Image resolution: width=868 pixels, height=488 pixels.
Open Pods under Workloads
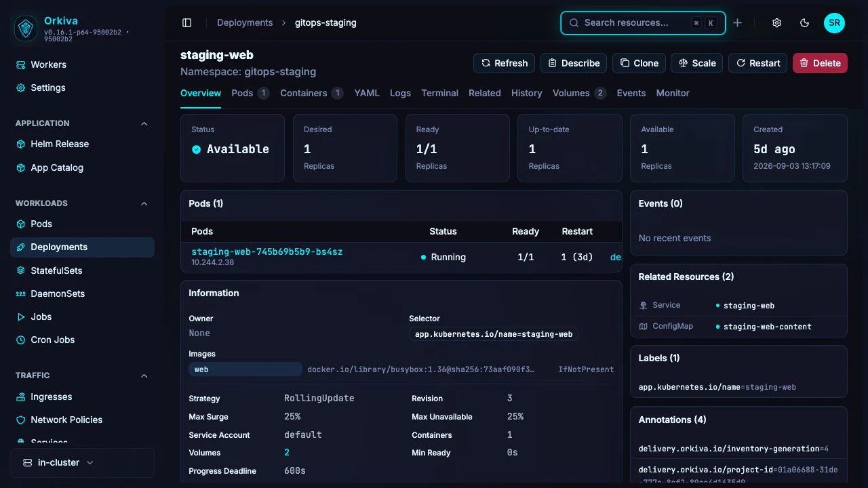click(x=82, y=224)
